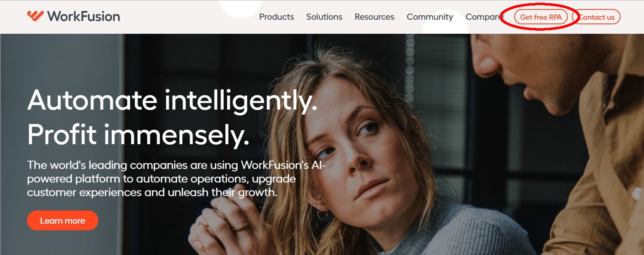This screenshot has width=644, height=255.
Task: Click the orange Learn more button
Action: pyautogui.click(x=63, y=220)
